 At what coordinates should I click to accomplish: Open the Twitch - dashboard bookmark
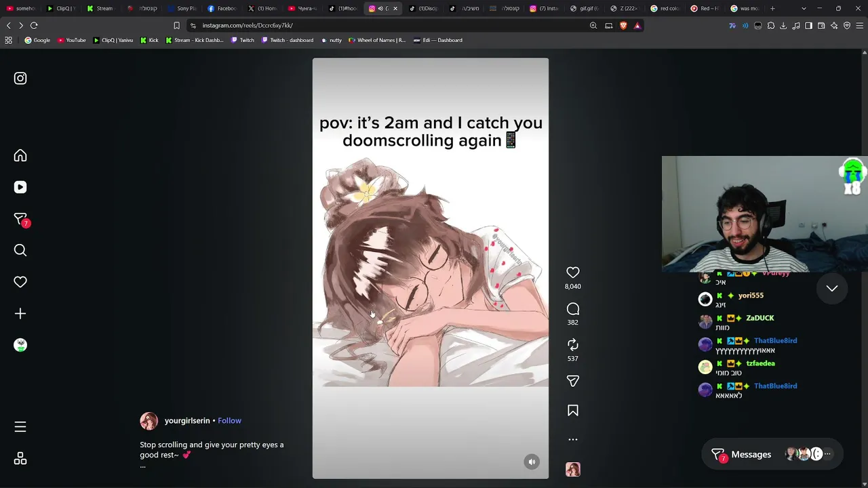tap(288, 40)
